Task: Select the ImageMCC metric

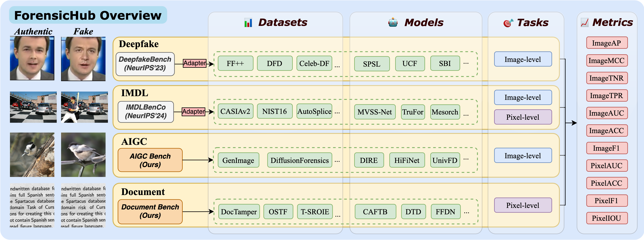Action: tap(607, 61)
